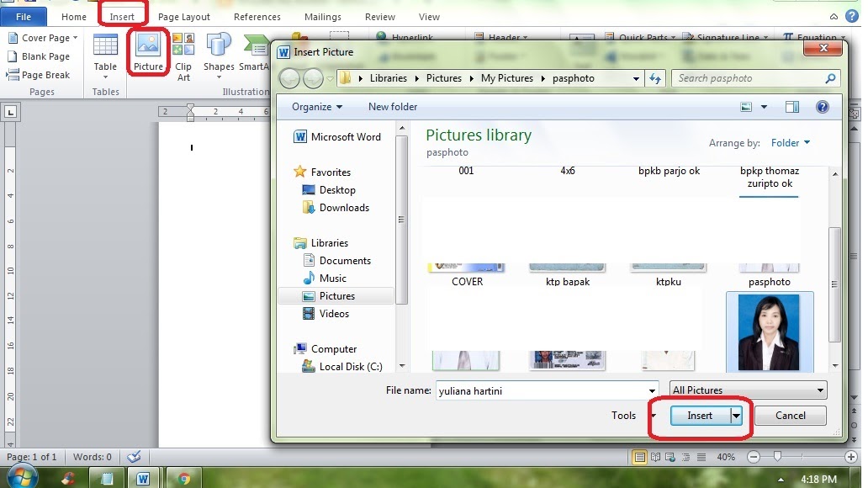Select Music library
868x488 pixels.
[x=332, y=278]
